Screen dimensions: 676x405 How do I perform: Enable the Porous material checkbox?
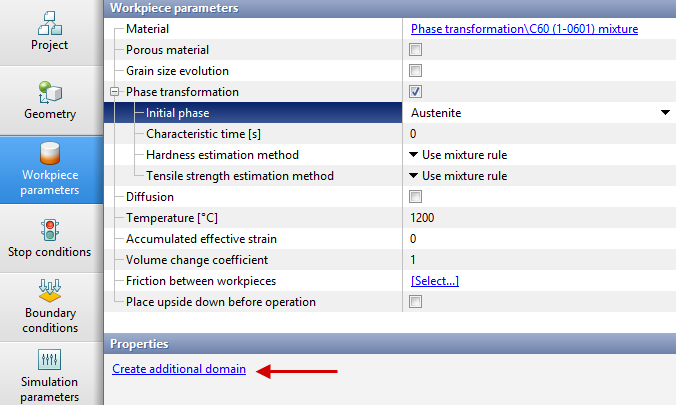click(416, 50)
